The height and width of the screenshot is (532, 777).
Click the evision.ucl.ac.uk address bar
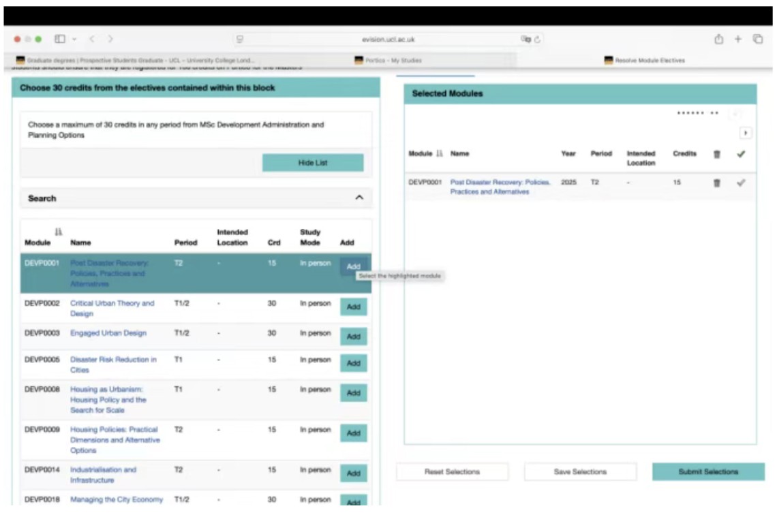point(388,40)
